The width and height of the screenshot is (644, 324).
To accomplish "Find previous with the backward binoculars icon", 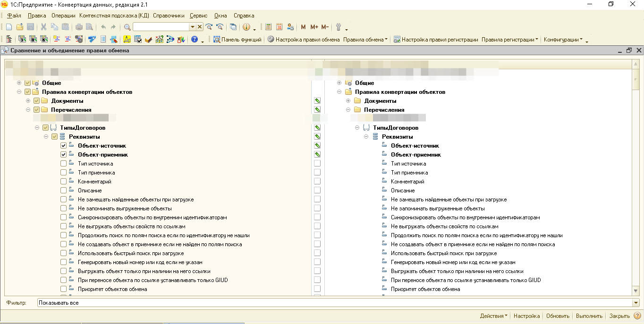I will 219,27.
